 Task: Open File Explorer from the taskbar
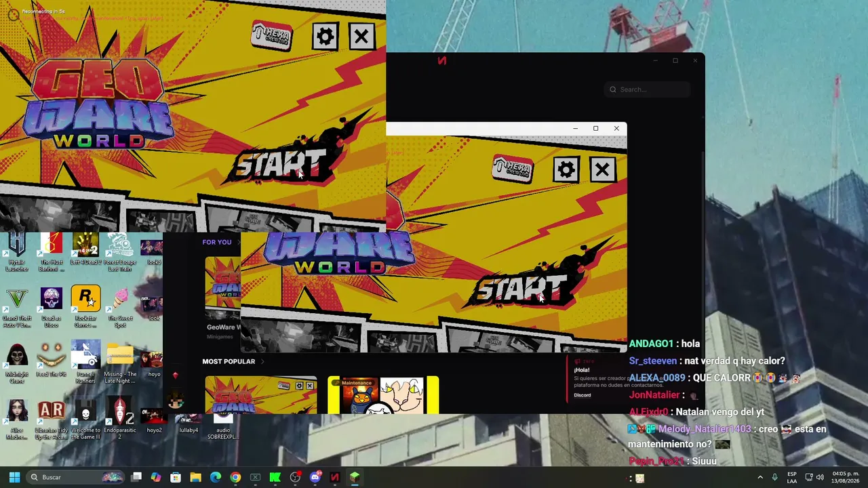(195, 477)
